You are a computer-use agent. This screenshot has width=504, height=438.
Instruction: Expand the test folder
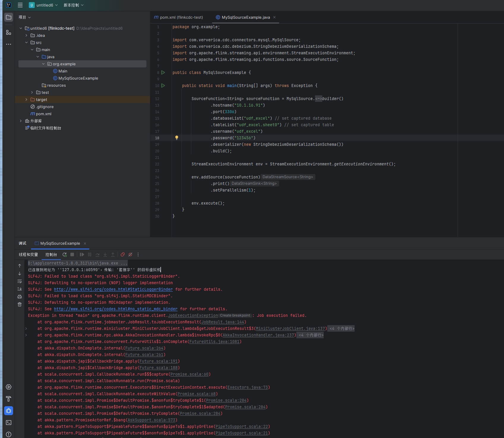(32, 92)
